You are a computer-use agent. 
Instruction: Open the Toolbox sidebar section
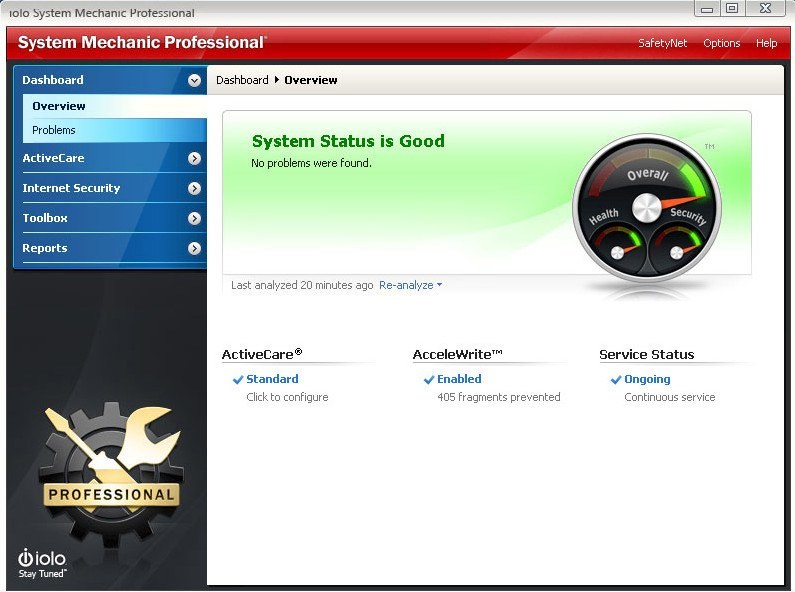110,218
